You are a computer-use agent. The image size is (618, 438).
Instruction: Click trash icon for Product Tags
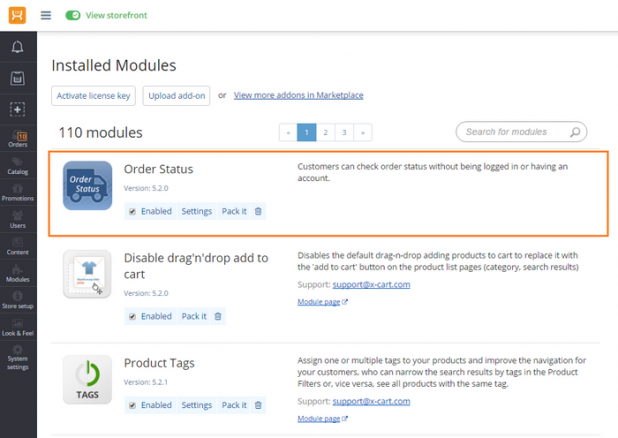click(258, 405)
